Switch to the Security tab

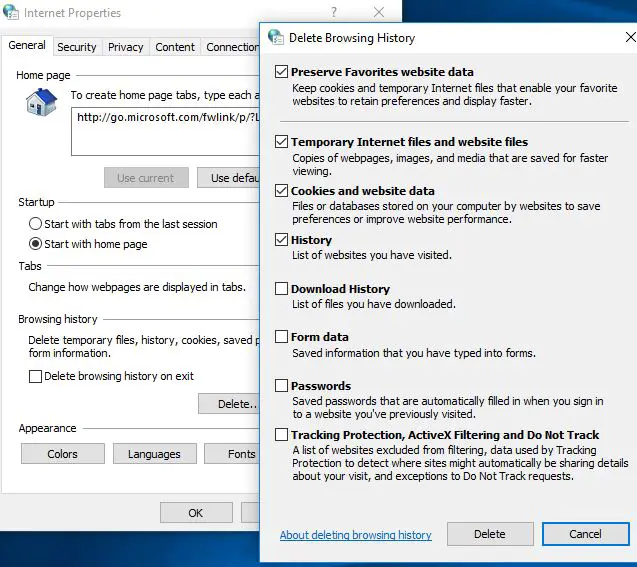pos(77,47)
